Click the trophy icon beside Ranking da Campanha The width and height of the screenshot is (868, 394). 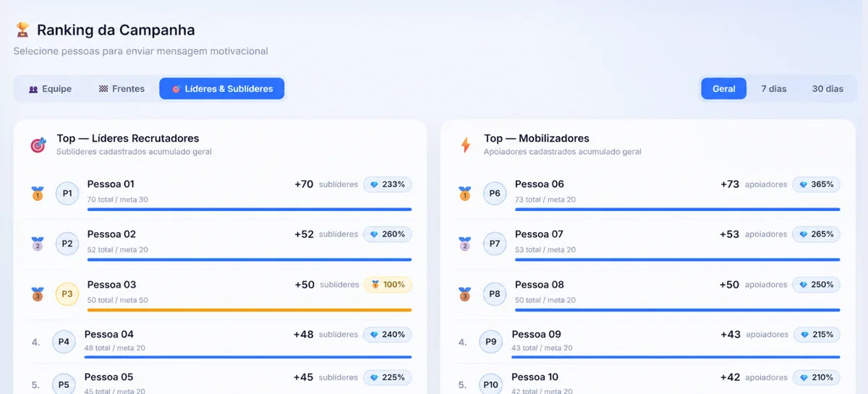point(22,30)
